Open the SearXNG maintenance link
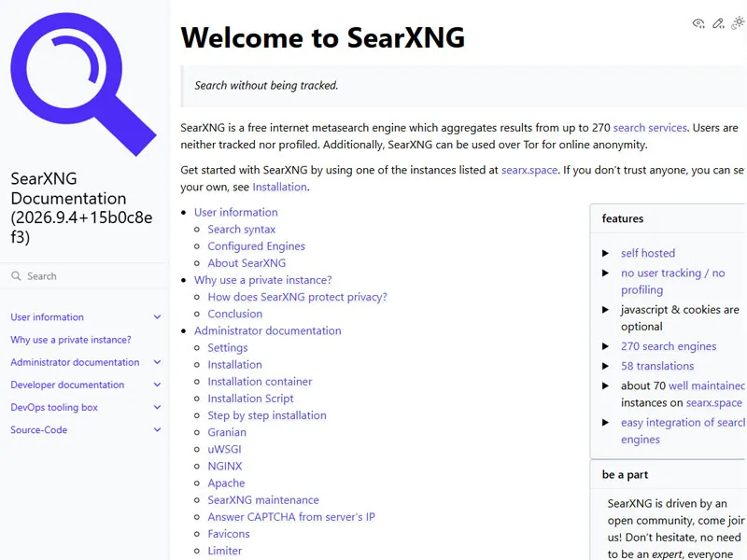 263,500
